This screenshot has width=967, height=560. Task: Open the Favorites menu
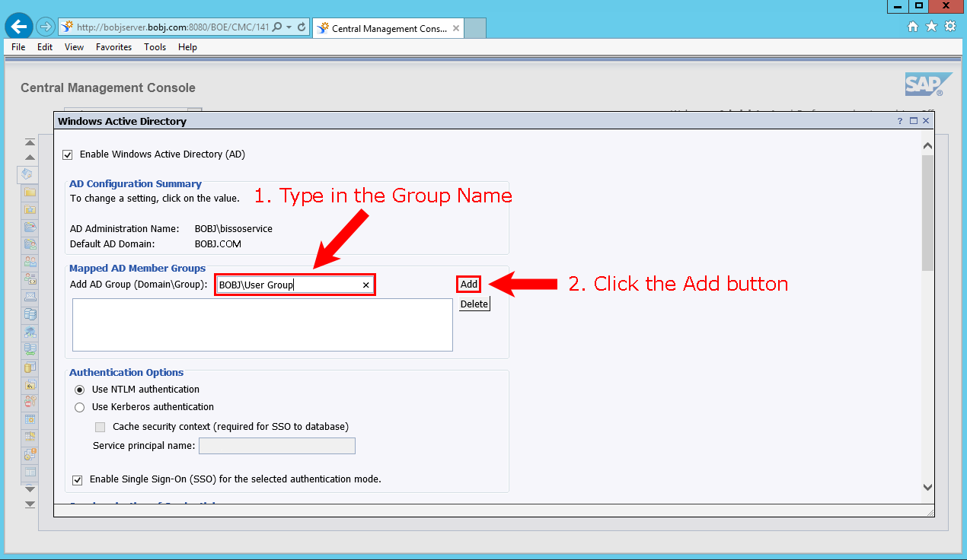pos(113,47)
